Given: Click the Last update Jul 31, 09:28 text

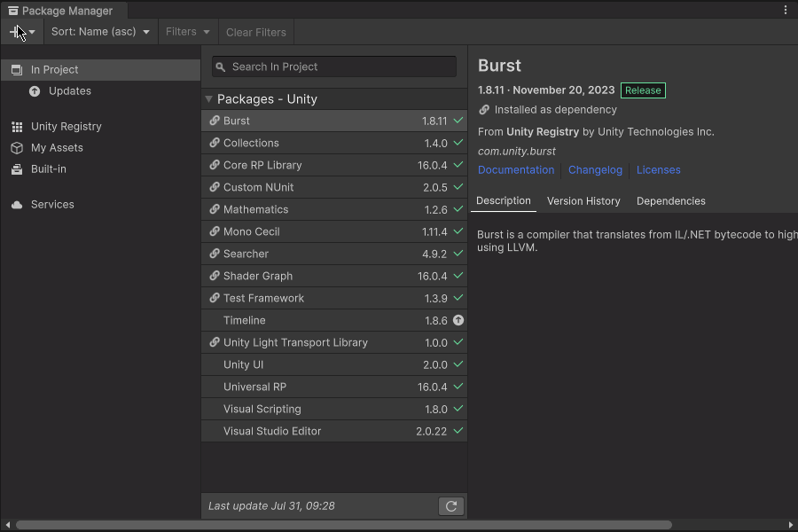Looking at the screenshot, I should 271,506.
